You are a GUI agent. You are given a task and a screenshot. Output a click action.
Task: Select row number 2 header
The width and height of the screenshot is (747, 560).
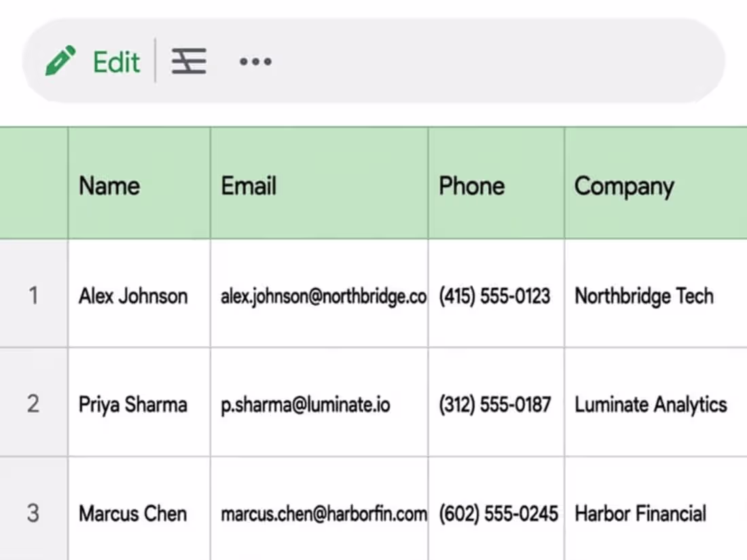pos(33,403)
